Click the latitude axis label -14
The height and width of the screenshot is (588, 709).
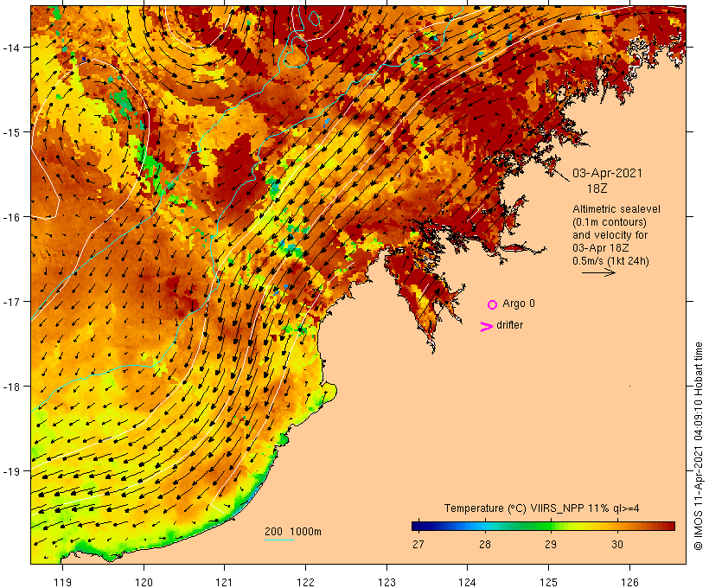pos(11,47)
